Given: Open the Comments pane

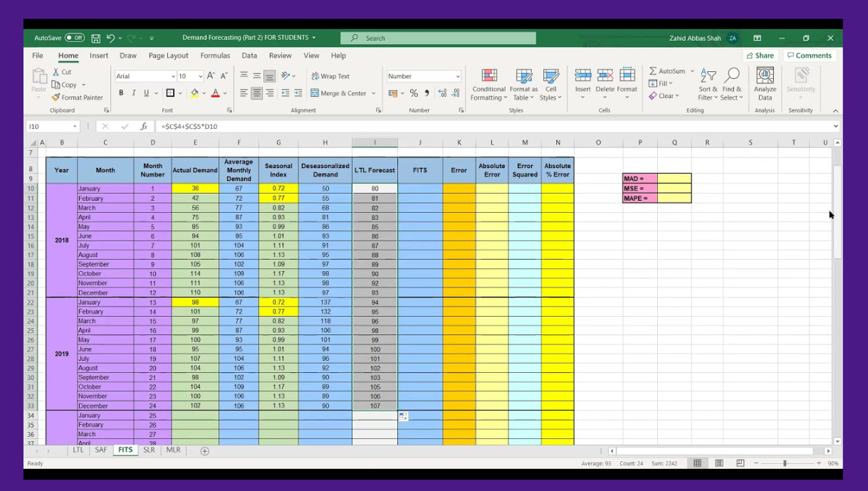Looking at the screenshot, I should coord(809,55).
